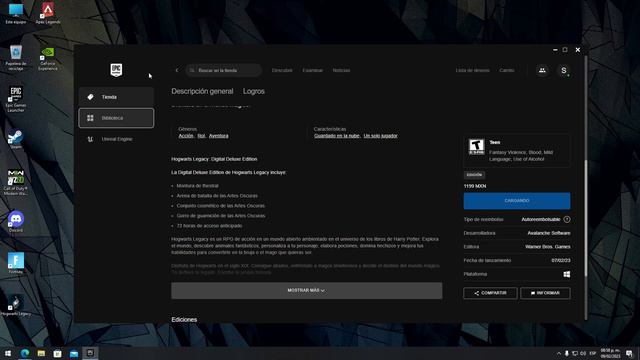The height and width of the screenshot is (360, 640).
Task: Click the Epic Games Launcher taskbar button
Action: [x=90, y=353]
